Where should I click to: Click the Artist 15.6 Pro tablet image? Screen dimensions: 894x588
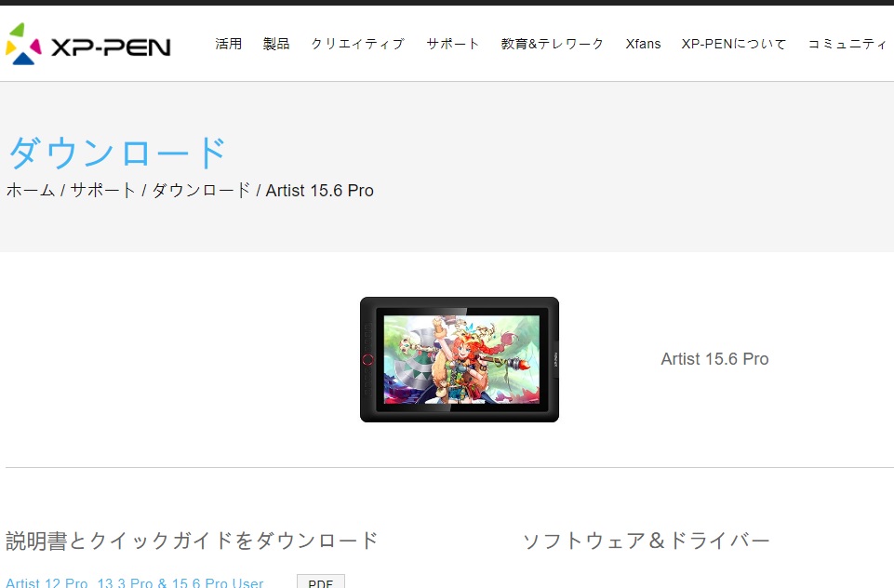(460, 359)
